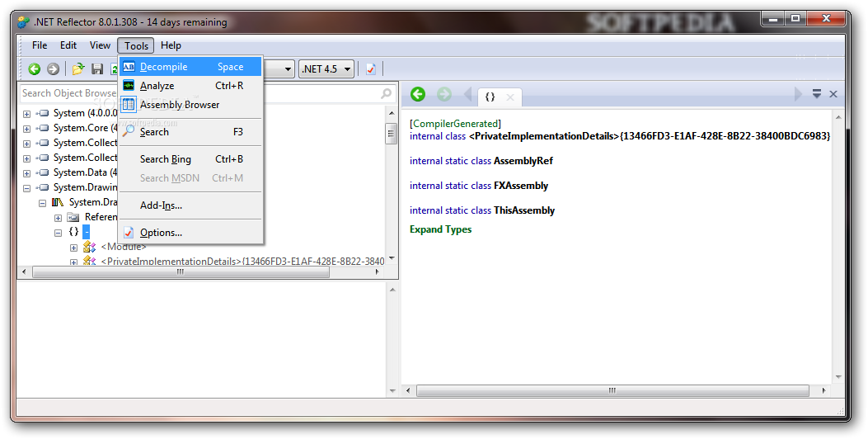Close the code pane with X icon
The height and width of the screenshot is (439, 868).
[833, 94]
